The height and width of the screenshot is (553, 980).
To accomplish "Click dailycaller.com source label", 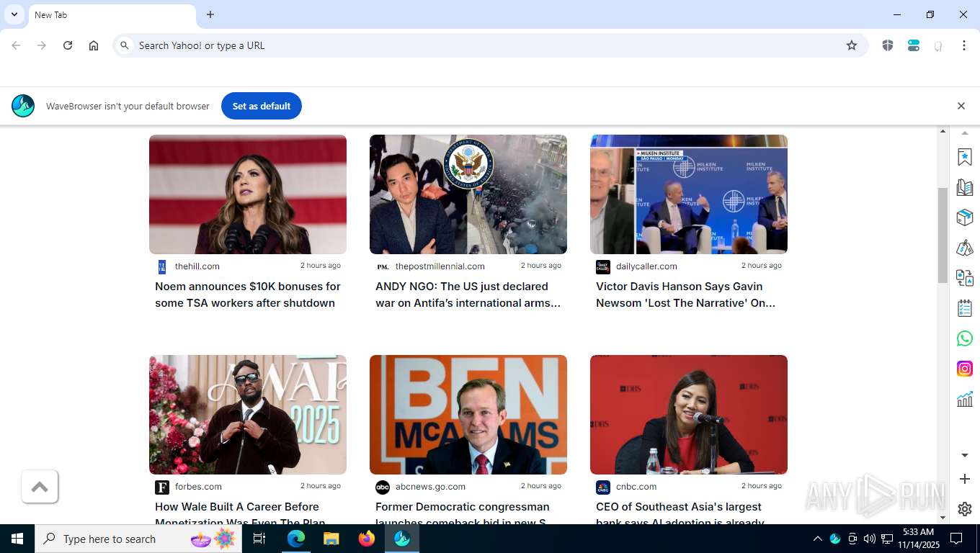I will (646, 266).
